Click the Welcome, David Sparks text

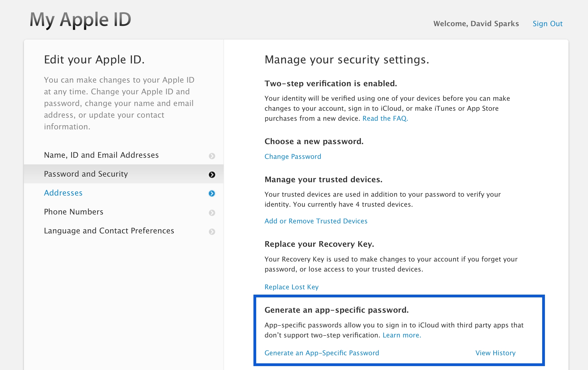pyautogui.click(x=476, y=24)
